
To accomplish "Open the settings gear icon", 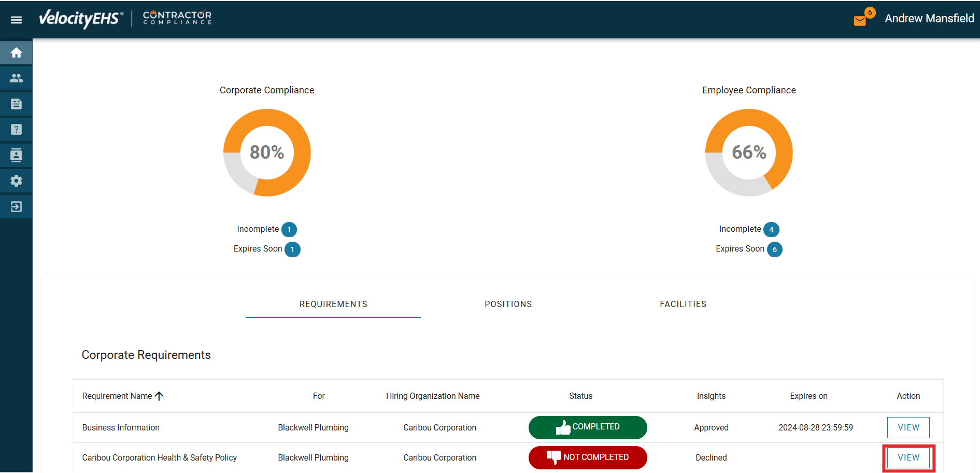I will pyautogui.click(x=16, y=181).
